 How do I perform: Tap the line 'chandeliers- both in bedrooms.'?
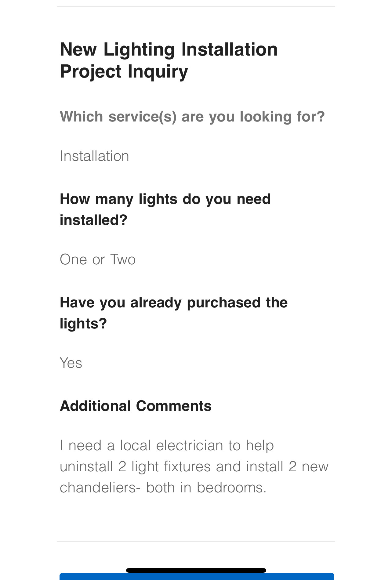[163, 488]
